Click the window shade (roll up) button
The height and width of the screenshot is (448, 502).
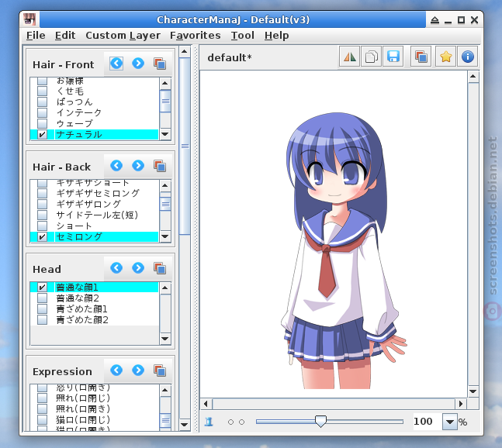pos(434,20)
